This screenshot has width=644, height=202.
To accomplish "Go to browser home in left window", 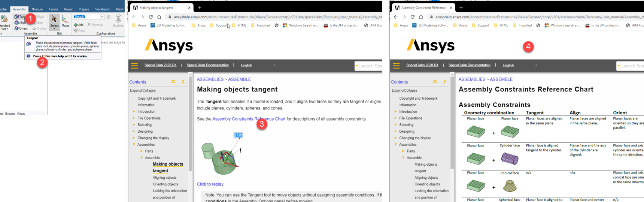I will point(159,17).
